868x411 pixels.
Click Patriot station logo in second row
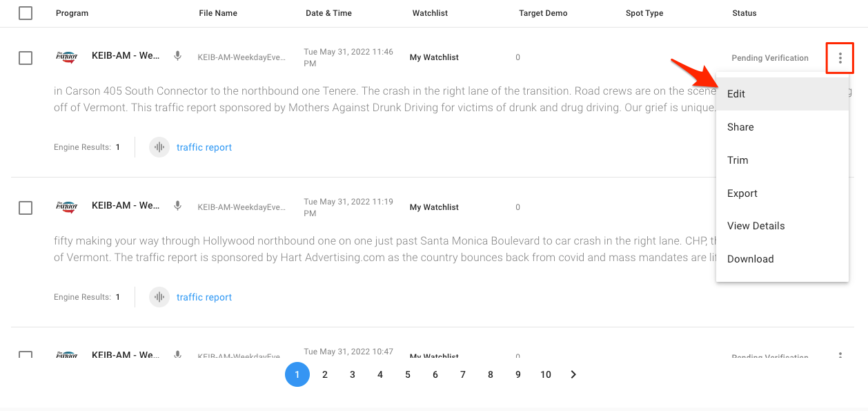click(67, 207)
